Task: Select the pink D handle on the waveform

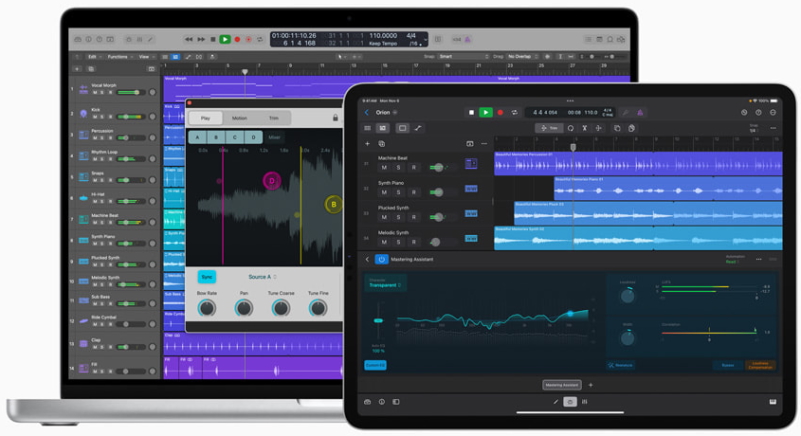Action: pyautogui.click(x=272, y=181)
